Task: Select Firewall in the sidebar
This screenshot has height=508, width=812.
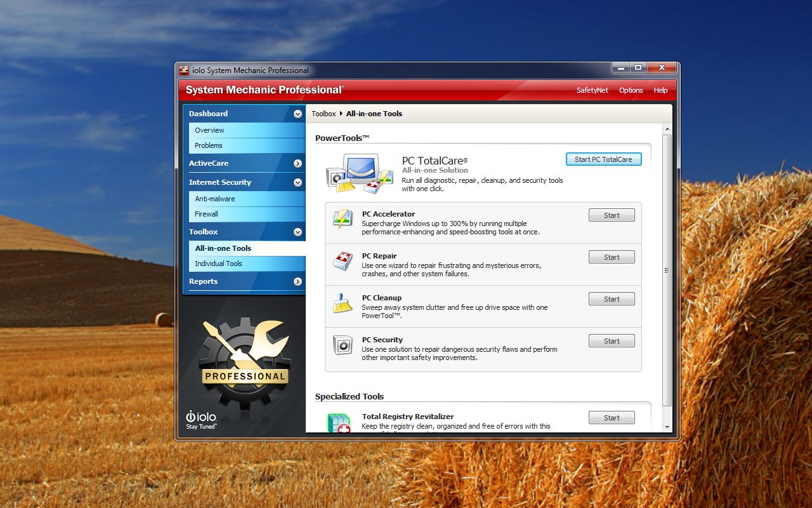Action: point(247,214)
